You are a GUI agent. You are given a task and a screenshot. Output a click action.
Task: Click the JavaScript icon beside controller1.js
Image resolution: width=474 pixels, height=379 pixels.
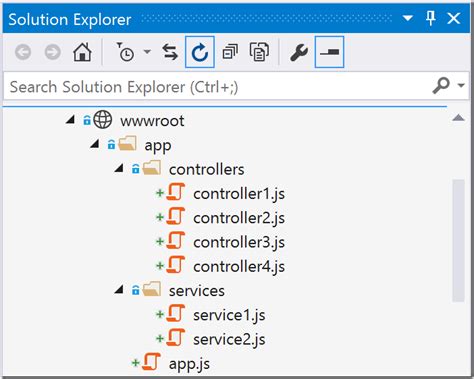tap(176, 192)
